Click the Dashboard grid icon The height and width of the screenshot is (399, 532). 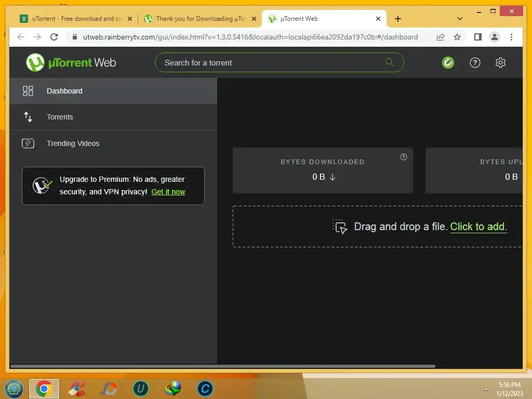coord(28,91)
